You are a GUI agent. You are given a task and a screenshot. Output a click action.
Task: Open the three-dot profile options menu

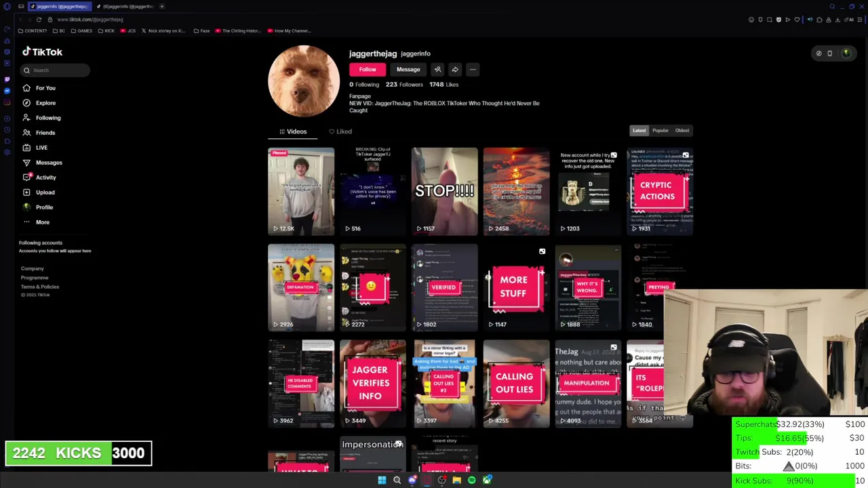pyautogui.click(x=473, y=69)
